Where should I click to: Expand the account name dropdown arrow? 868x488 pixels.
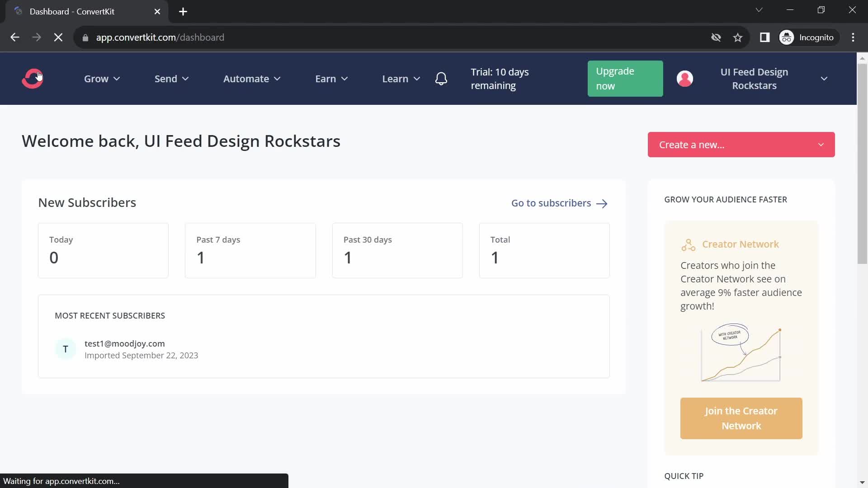(825, 78)
